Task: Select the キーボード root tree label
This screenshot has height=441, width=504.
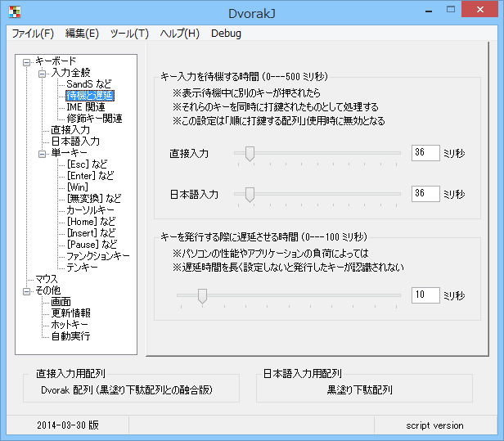Action: [x=56, y=61]
